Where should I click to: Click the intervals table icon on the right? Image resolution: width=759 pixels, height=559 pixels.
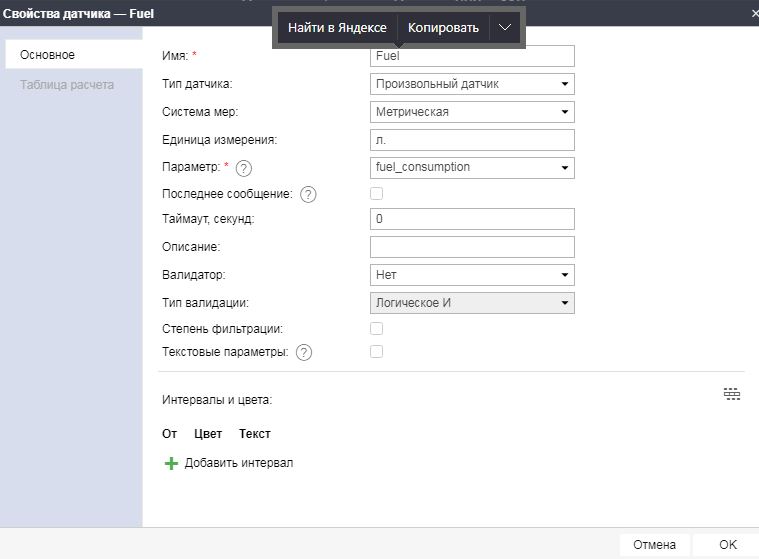coord(732,395)
